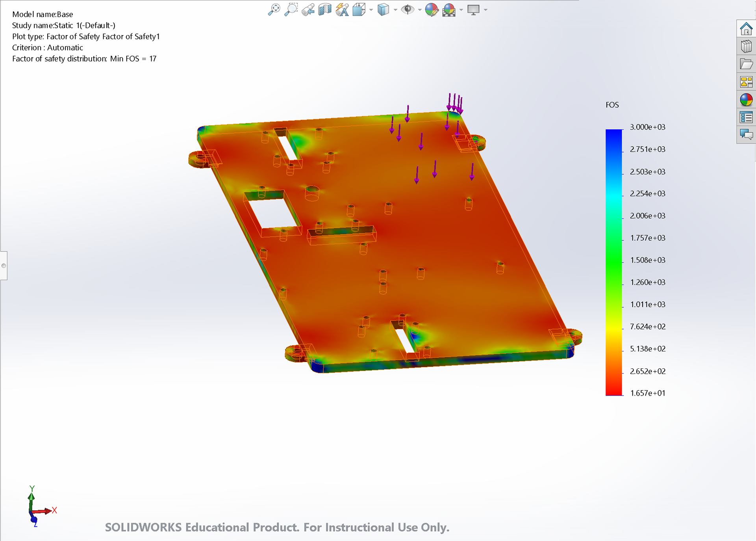Click the View Orientation cube icon

(x=359, y=9)
